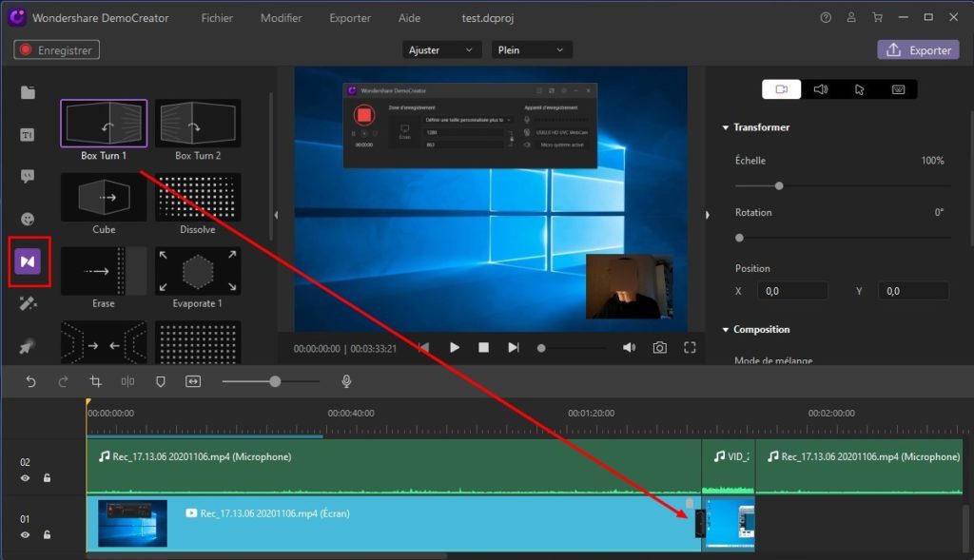Collapse the left library panel arrow
Viewport: 974px width, 560px height.
(x=276, y=215)
